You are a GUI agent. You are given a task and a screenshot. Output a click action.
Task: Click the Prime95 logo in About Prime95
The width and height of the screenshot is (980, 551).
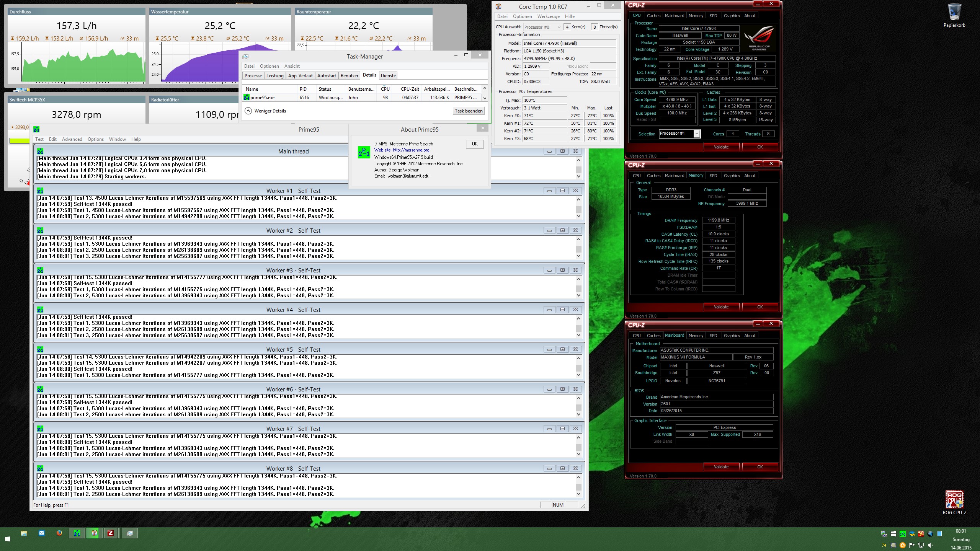point(364,153)
